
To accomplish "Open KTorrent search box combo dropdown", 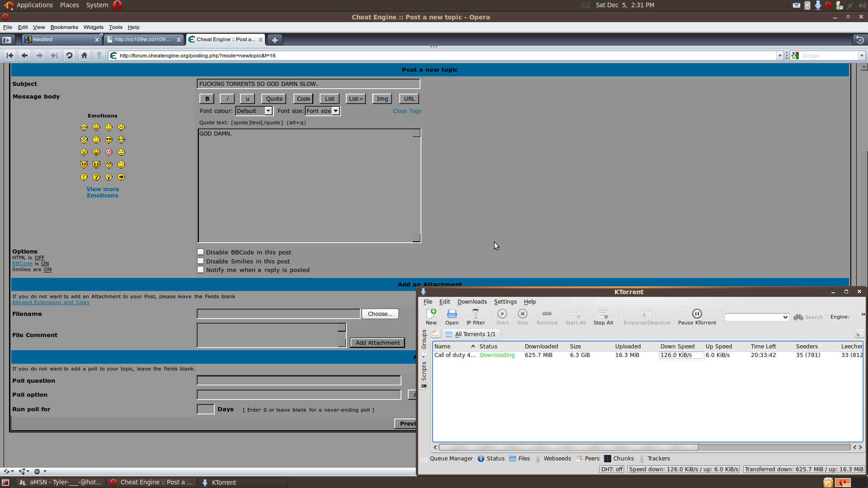I will pos(785,317).
